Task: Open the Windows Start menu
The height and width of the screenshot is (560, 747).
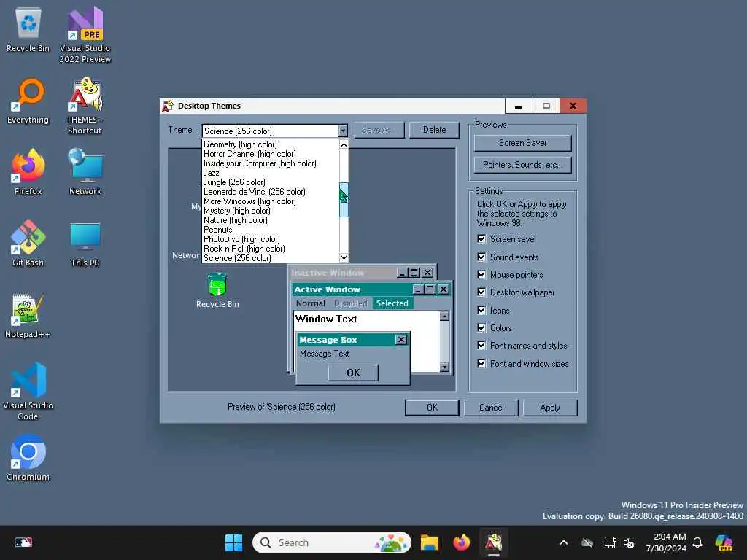Action: tap(233, 542)
